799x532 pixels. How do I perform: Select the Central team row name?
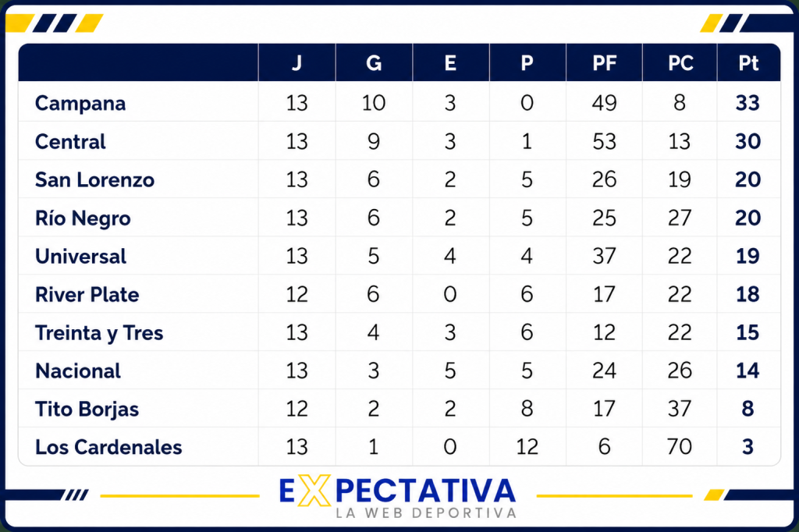(x=70, y=141)
